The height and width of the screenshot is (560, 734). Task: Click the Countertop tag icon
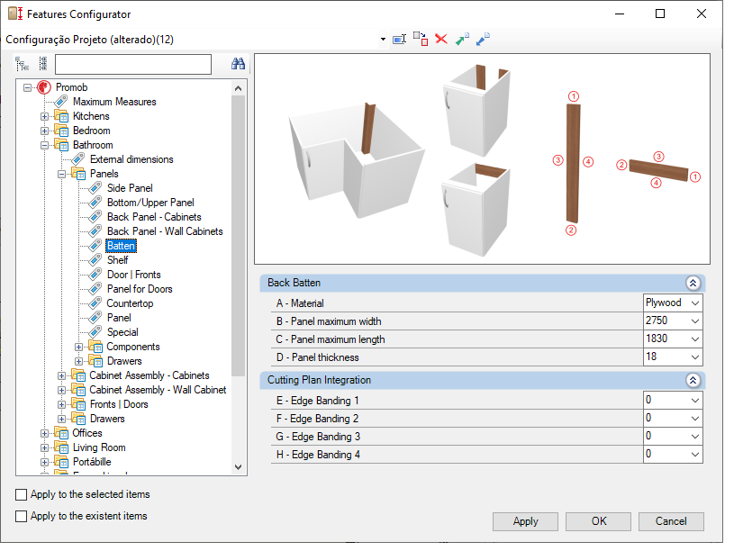(95, 303)
